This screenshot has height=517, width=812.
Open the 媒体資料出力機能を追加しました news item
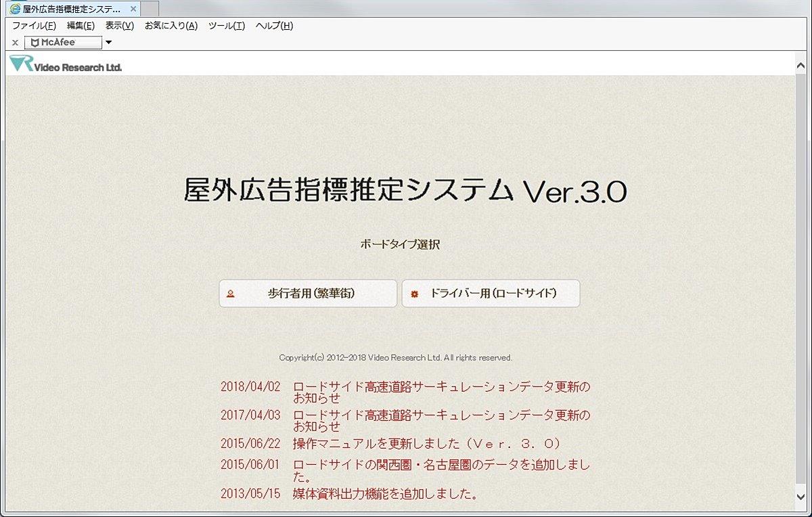click(x=386, y=494)
